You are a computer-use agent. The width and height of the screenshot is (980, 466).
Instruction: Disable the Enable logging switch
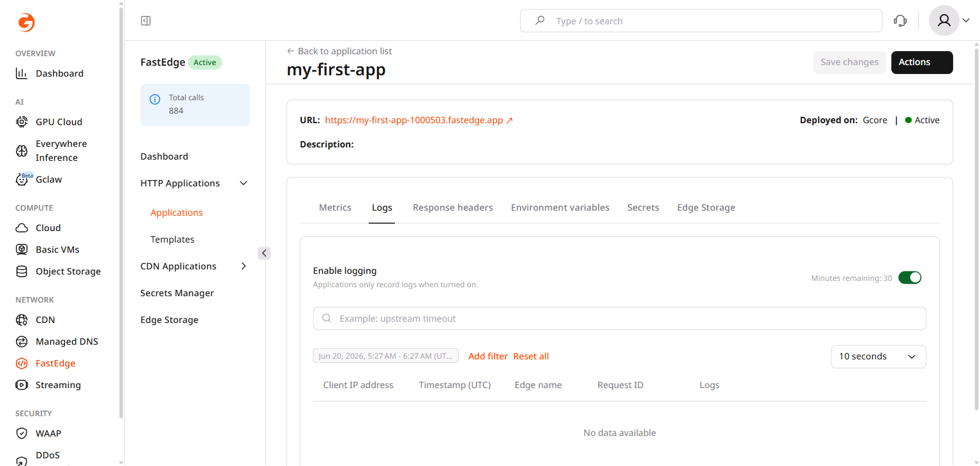[910, 278]
